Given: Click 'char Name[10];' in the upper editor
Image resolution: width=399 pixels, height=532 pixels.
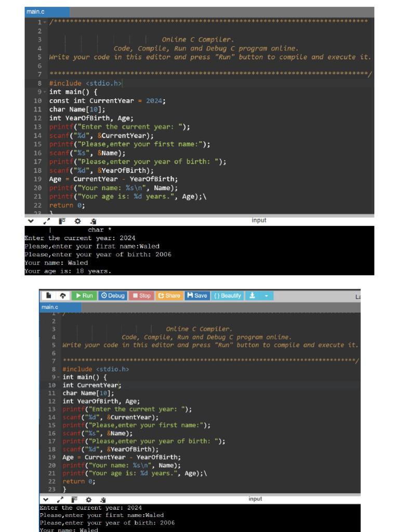Looking at the screenshot, I should (77, 109).
